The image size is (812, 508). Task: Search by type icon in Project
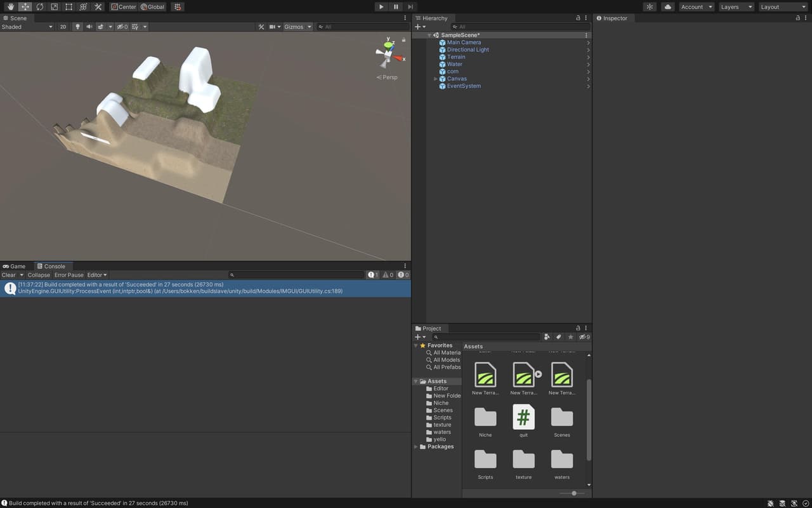click(x=547, y=337)
